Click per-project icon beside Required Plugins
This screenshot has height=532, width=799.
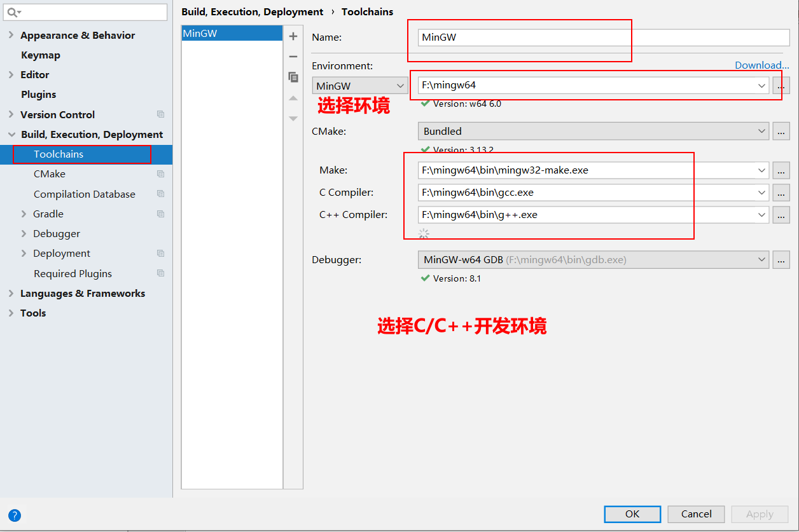(160, 273)
